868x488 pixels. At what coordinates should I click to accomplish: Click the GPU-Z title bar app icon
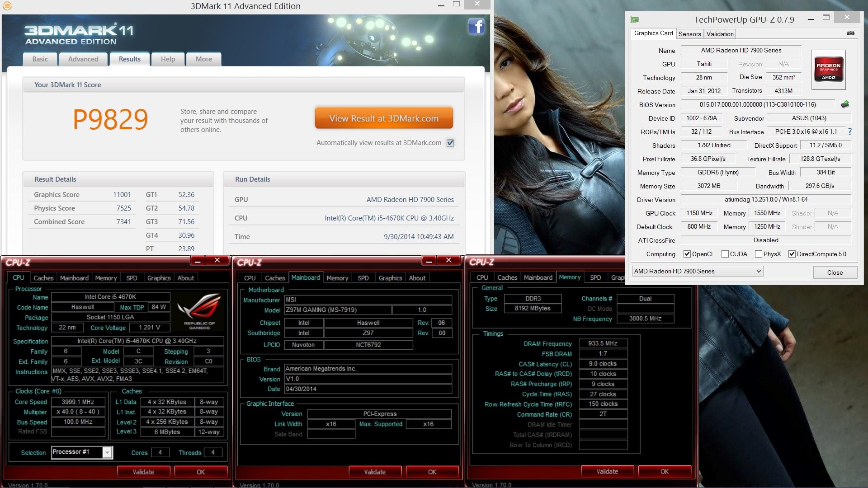pyautogui.click(x=634, y=19)
